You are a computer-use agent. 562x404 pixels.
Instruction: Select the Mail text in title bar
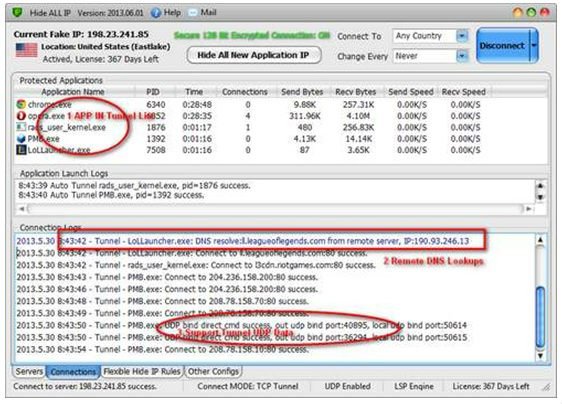point(208,13)
